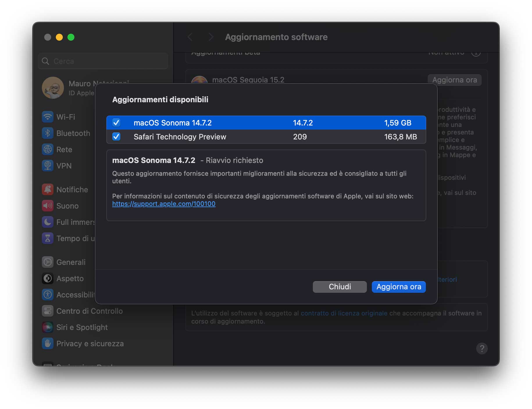
Task: Open Siri e Spotlight settings
Action: coord(81,327)
